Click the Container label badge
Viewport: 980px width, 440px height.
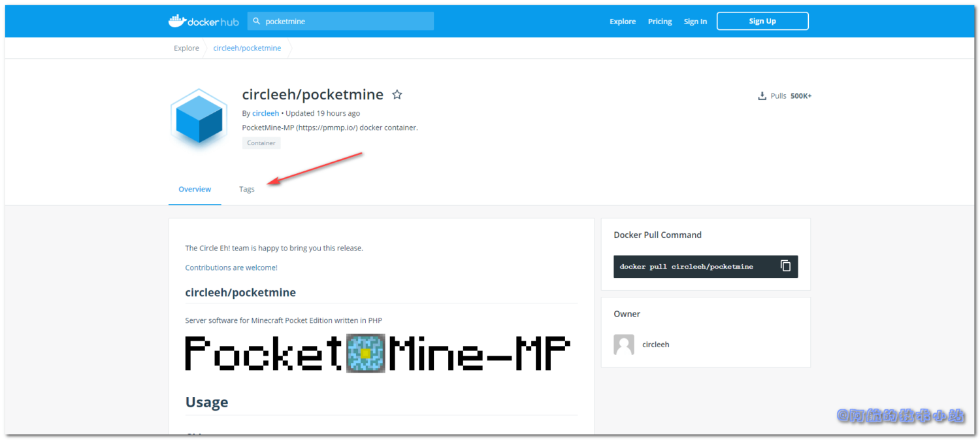click(x=261, y=143)
